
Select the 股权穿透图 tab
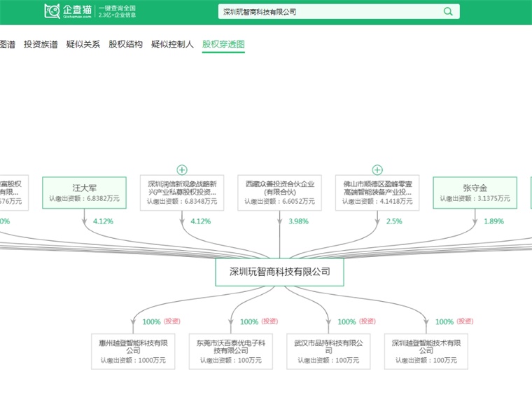pos(223,44)
